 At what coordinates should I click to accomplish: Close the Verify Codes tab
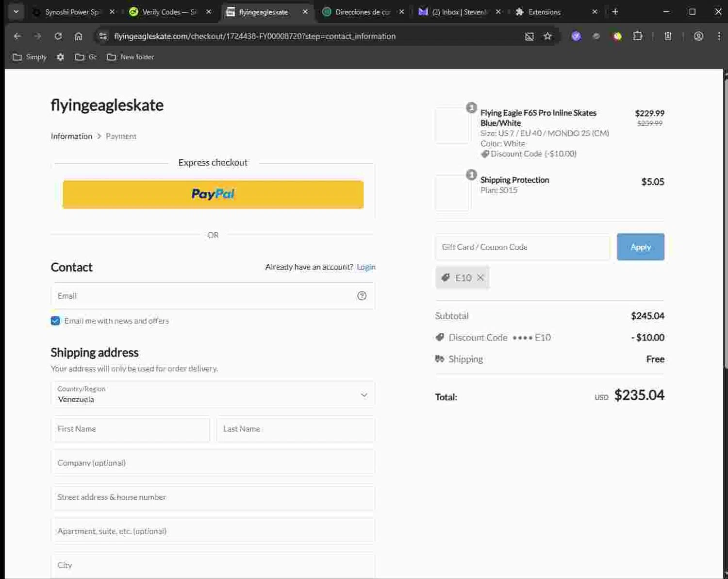click(x=209, y=12)
